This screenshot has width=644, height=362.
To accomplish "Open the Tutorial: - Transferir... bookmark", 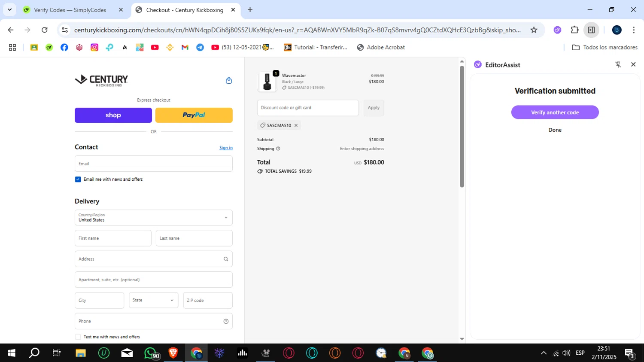I will point(316,47).
